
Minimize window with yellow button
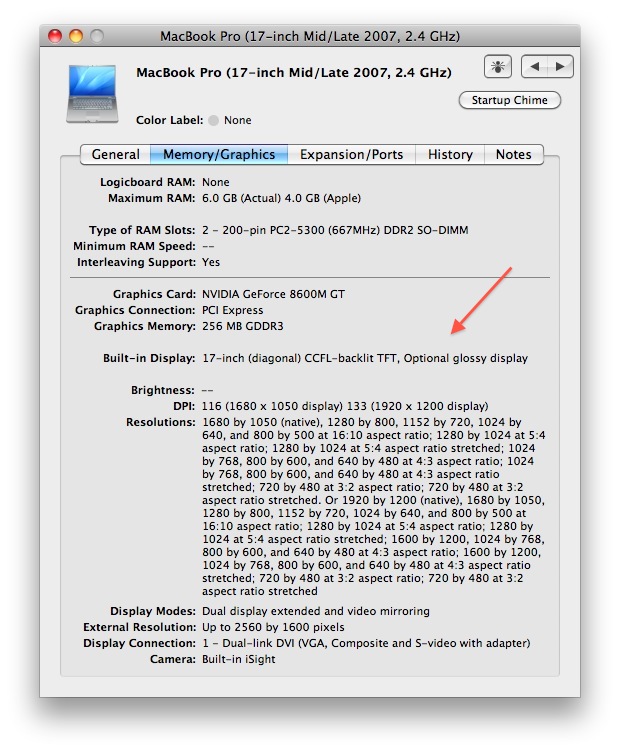76,36
